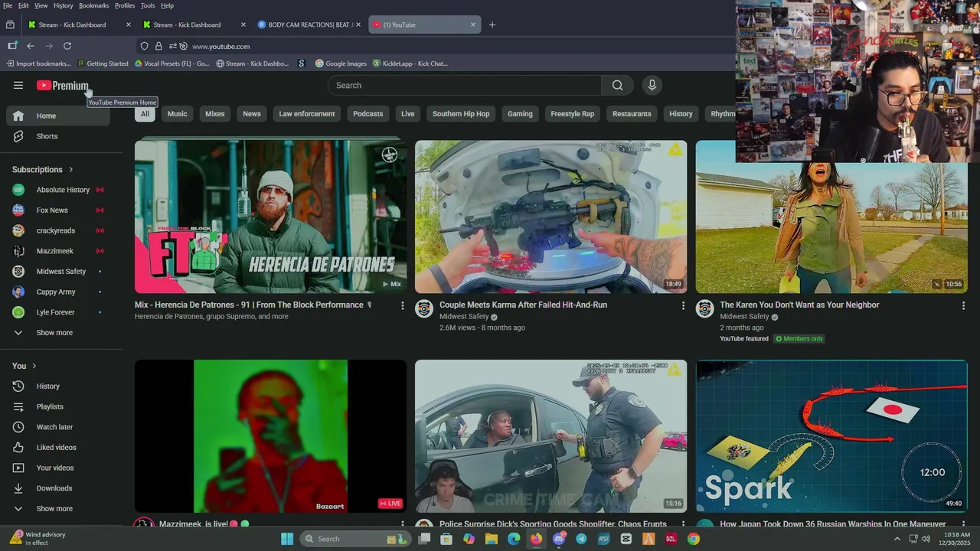Open Kicklet.app bookmark
980x551 pixels.
coord(410,64)
